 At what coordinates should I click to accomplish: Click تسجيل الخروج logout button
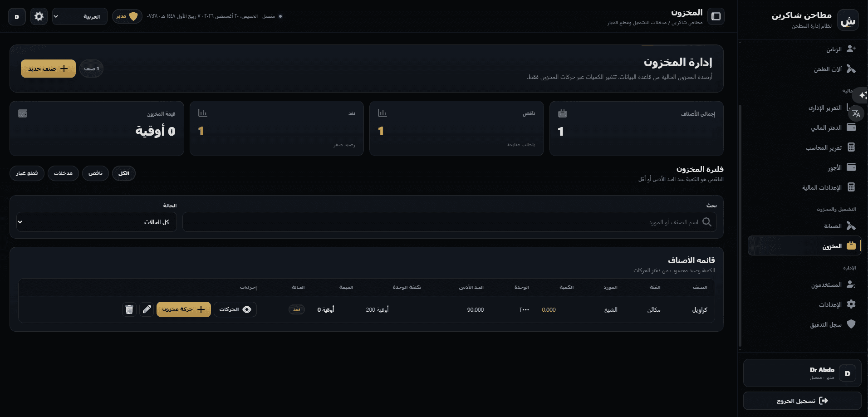(802, 401)
